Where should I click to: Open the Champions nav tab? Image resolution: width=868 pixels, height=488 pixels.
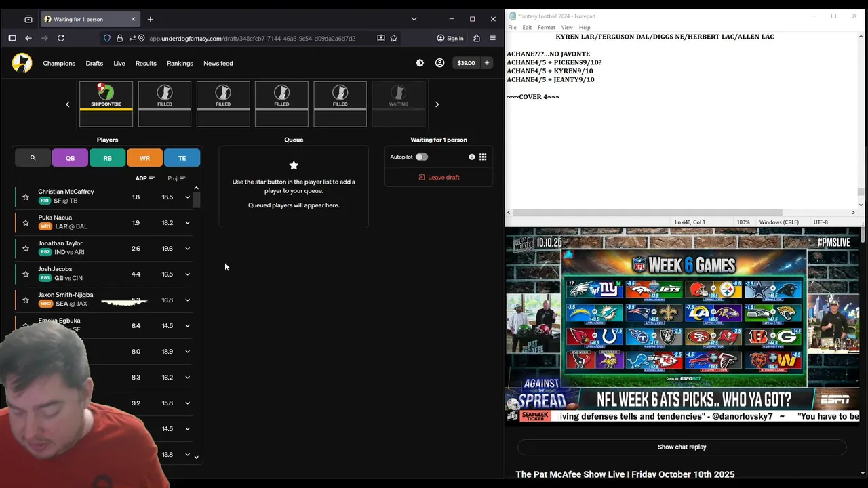coord(59,63)
